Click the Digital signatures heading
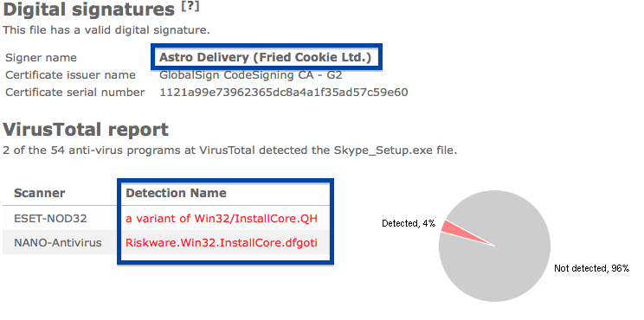This screenshot has height=320, width=644. (88, 10)
